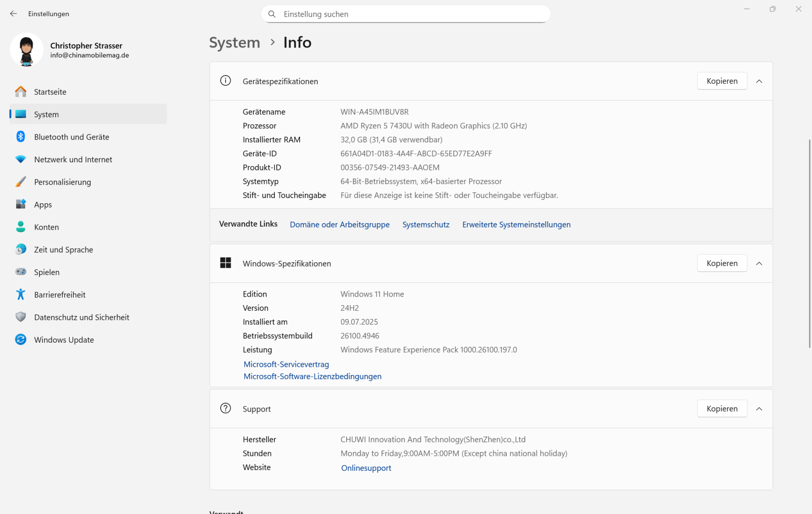
Task: Click the Wi-Fi icon for Netzwerk und Internet
Action: coord(20,159)
